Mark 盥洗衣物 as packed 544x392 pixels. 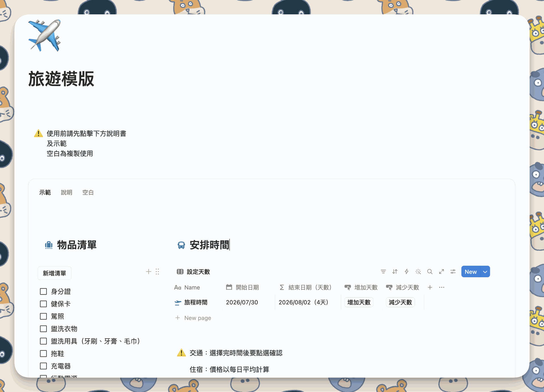(43, 329)
